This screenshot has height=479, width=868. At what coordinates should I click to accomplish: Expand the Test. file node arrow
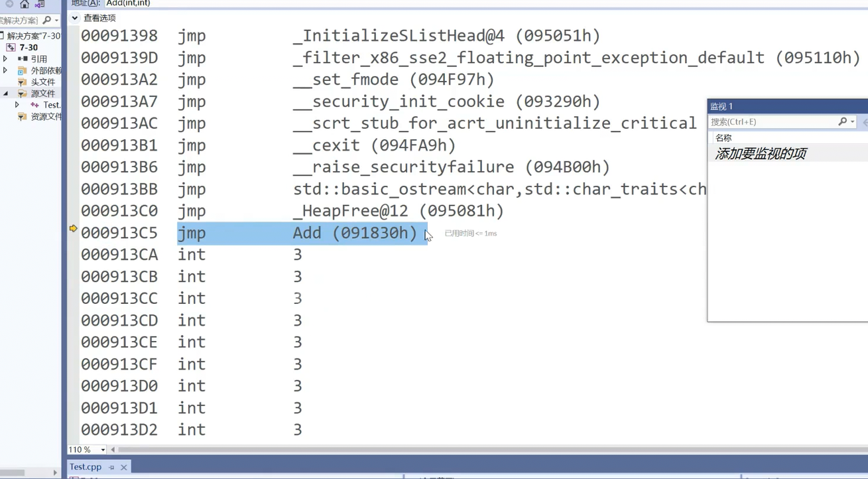(x=17, y=105)
